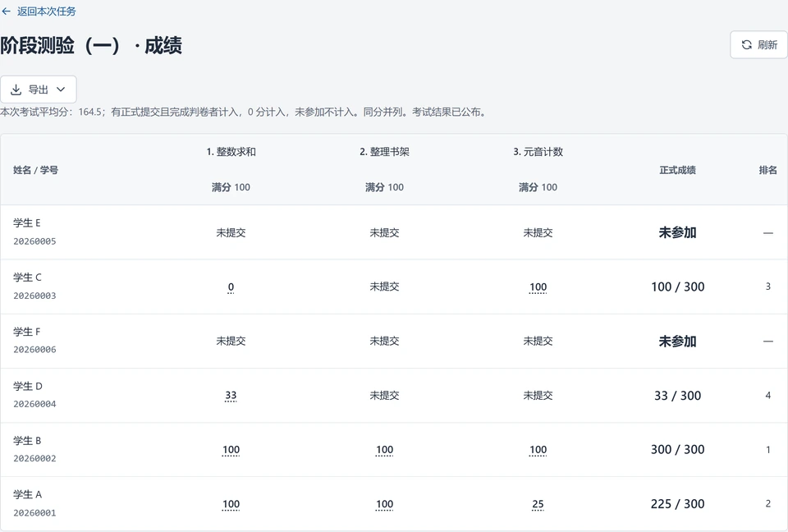The height and width of the screenshot is (532, 788).
Task: Click the download icon in 导出 button
Action: pos(16,89)
